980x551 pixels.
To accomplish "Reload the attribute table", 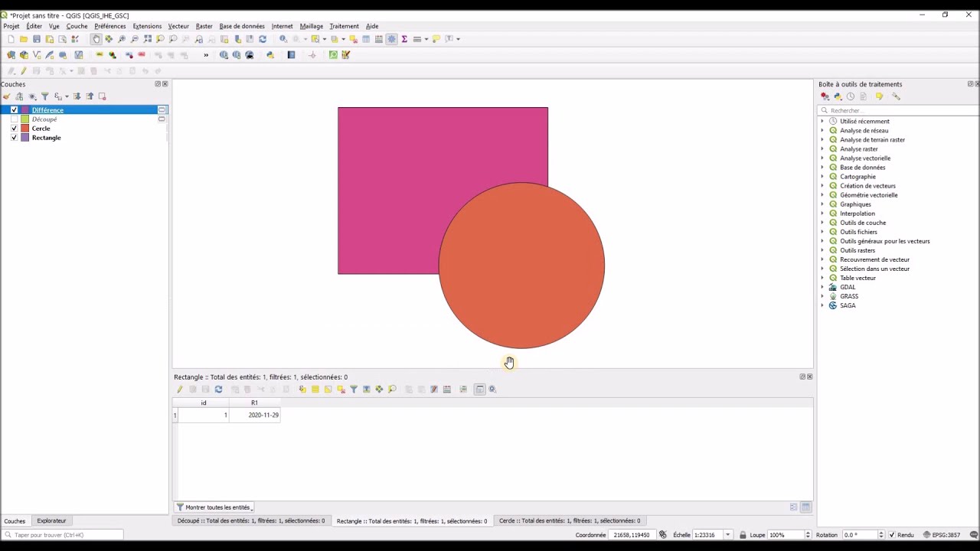I will point(218,390).
